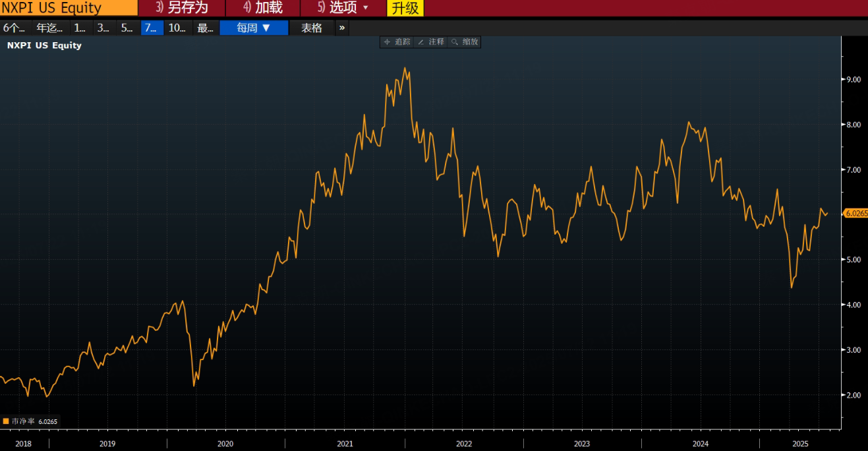Select the 年迄... year-to-date range tab
The image size is (868, 451).
pyautogui.click(x=50, y=28)
